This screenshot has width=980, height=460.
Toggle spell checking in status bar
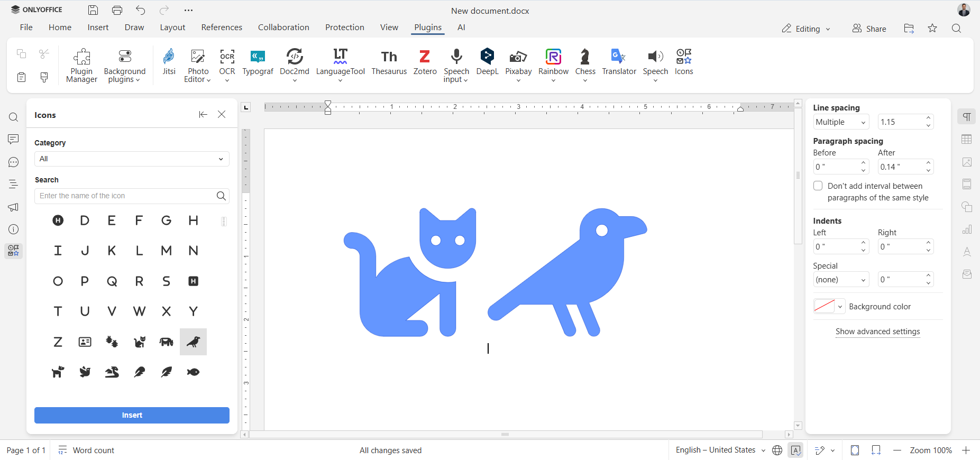[x=796, y=450]
